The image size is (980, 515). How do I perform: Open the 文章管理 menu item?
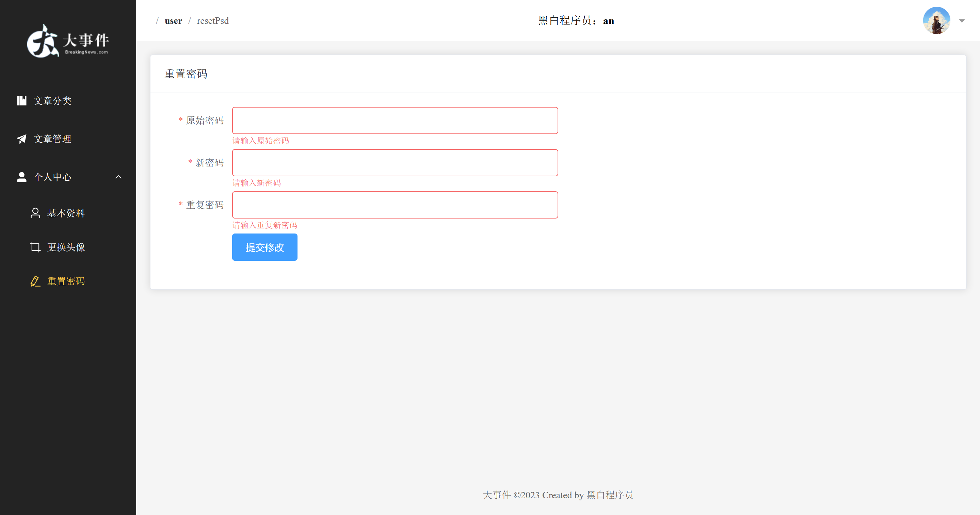coord(52,139)
